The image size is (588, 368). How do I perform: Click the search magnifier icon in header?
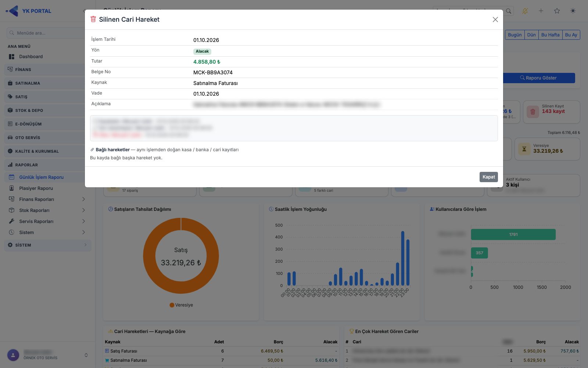(509, 11)
